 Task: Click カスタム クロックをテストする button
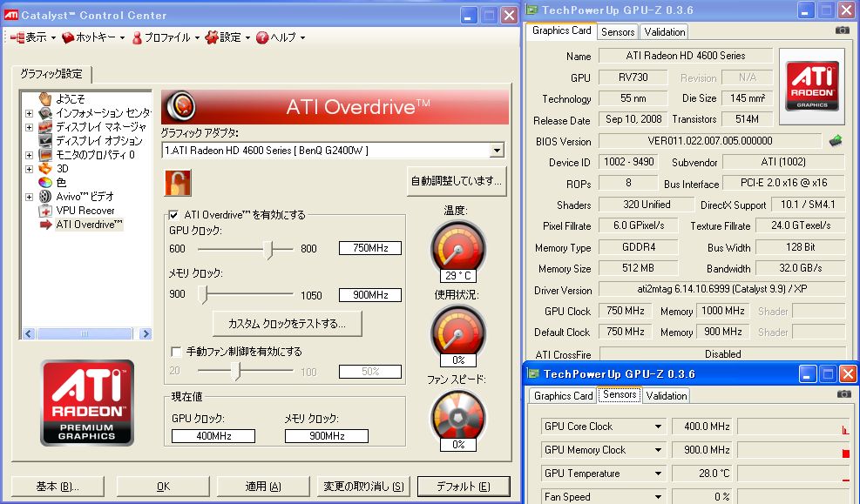click(287, 323)
